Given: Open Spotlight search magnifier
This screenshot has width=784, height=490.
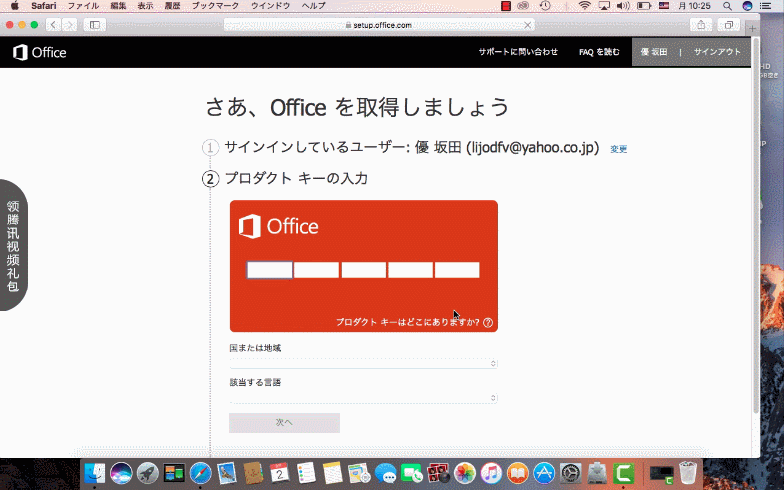Looking at the screenshot, I should (x=728, y=6).
